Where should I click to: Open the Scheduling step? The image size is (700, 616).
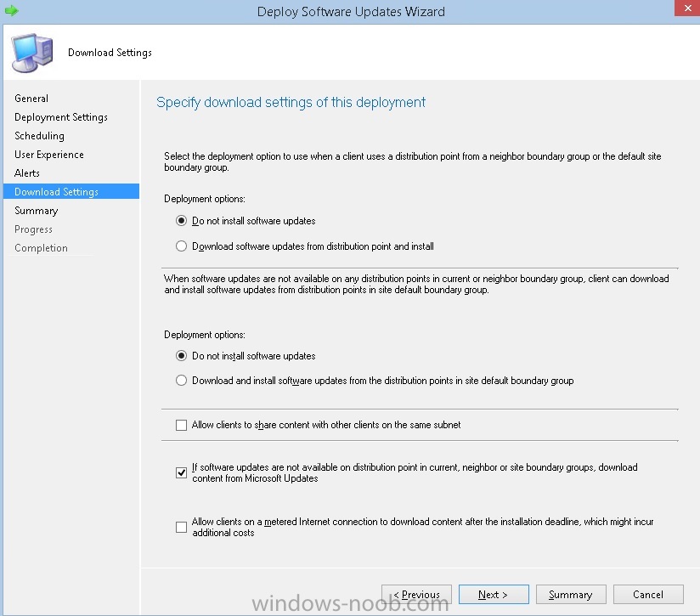pos(39,136)
